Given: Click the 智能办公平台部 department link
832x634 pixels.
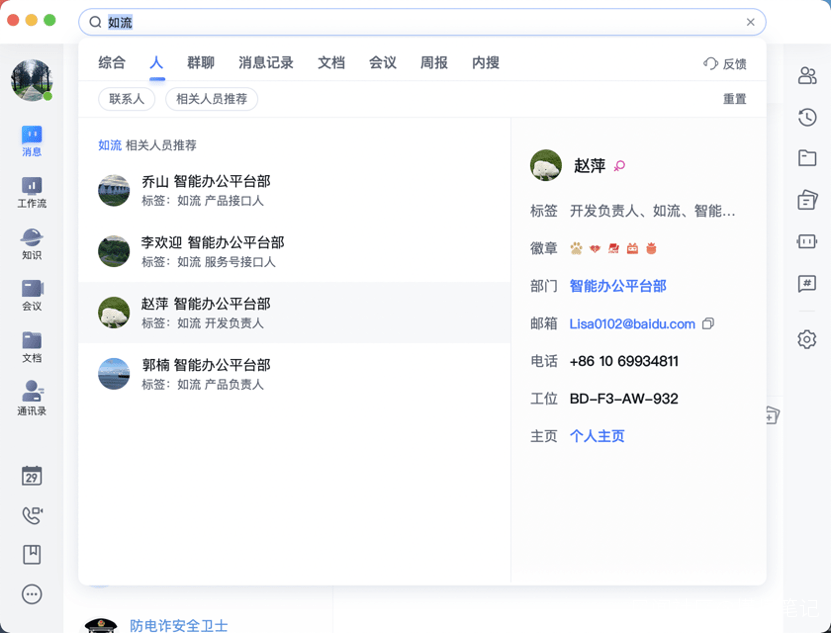Looking at the screenshot, I should 618,286.
